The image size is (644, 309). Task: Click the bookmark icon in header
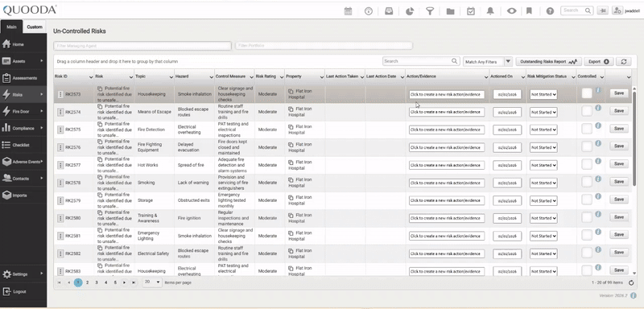[x=529, y=11]
